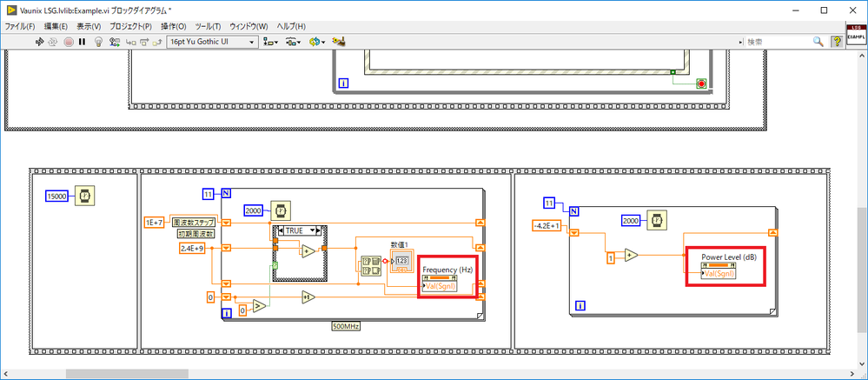Select the red stop terminal of the top loop
The height and width of the screenshot is (380, 868).
702,84
